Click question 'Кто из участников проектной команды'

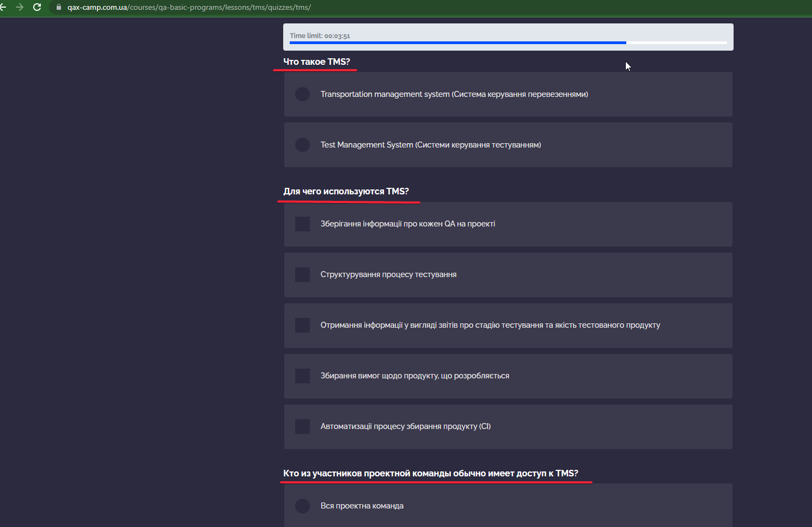coord(431,473)
